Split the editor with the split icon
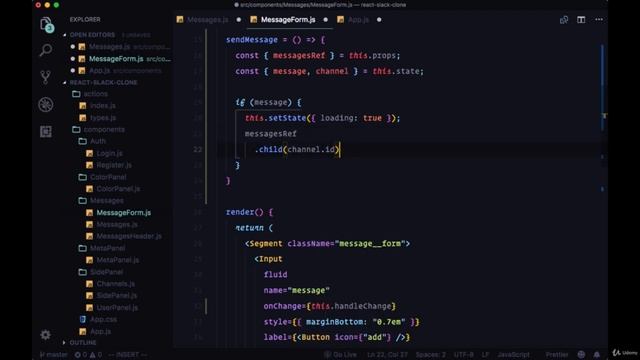640x360 pixels. pyautogui.click(x=581, y=20)
